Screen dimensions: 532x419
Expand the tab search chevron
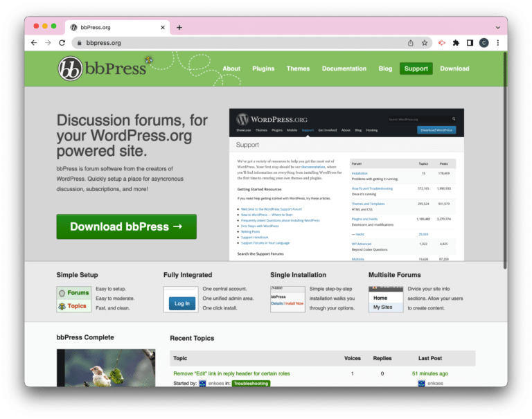point(498,28)
